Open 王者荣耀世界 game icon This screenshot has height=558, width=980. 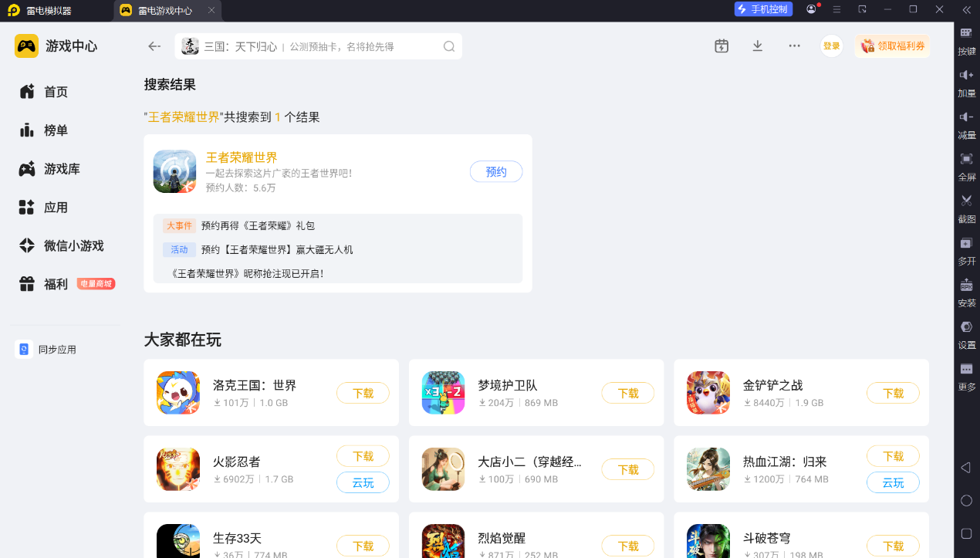point(174,171)
